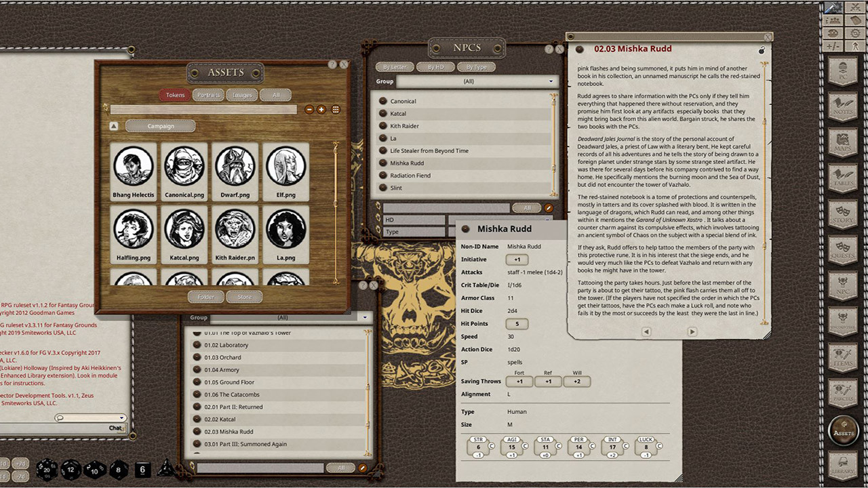Switch to the Portraits tab in Assets
868x488 pixels.
(208, 95)
